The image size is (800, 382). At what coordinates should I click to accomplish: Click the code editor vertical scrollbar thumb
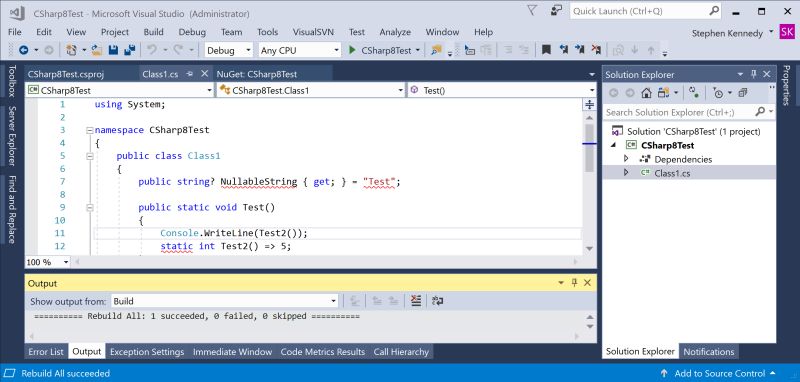pos(589,147)
